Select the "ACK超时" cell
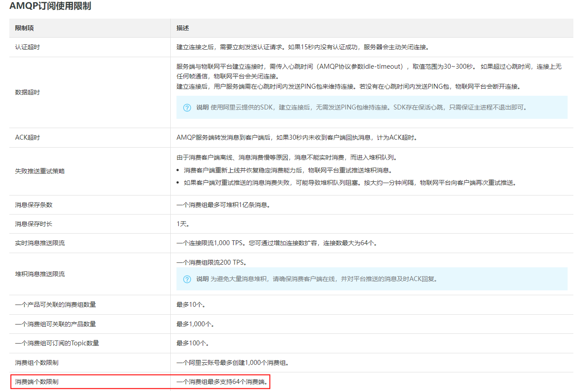The image size is (588, 391). (x=90, y=137)
